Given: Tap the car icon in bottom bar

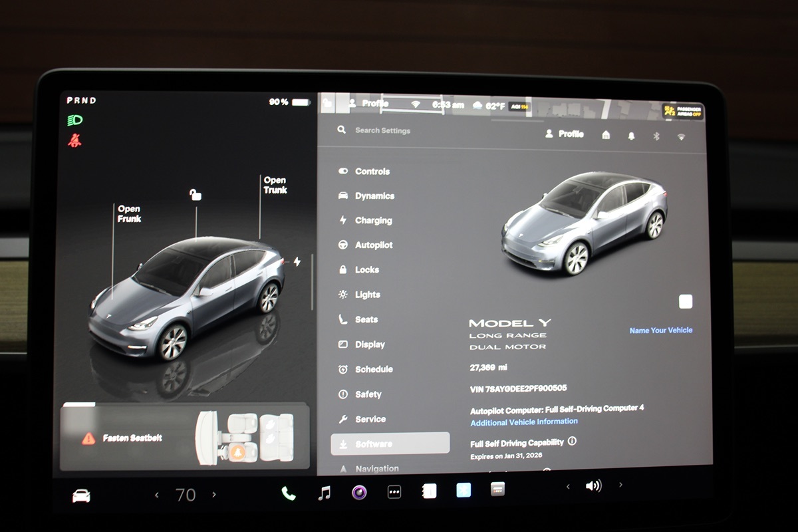Looking at the screenshot, I should tap(81, 495).
